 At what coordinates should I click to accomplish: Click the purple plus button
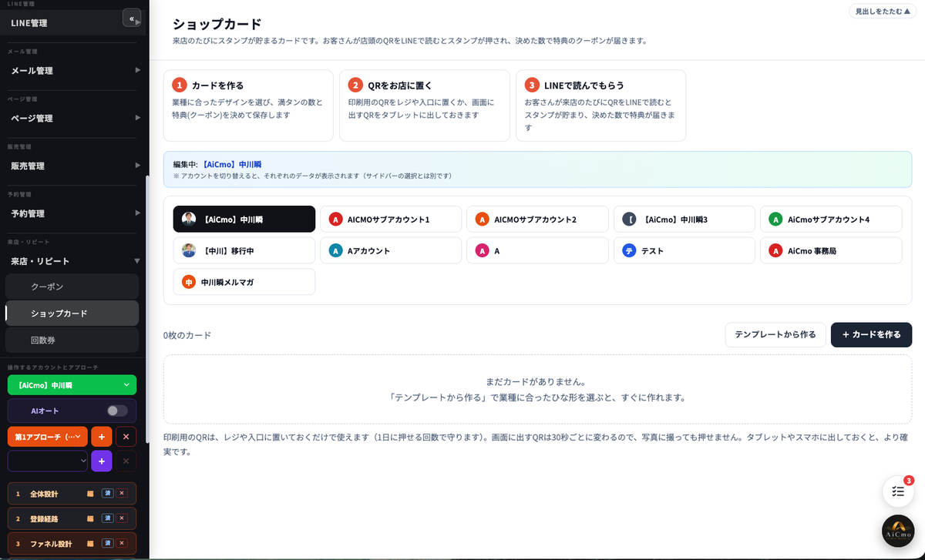click(x=102, y=461)
